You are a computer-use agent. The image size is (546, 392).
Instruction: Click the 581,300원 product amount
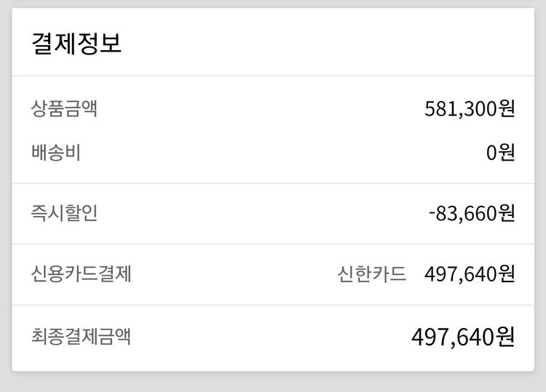pyautogui.click(x=470, y=109)
